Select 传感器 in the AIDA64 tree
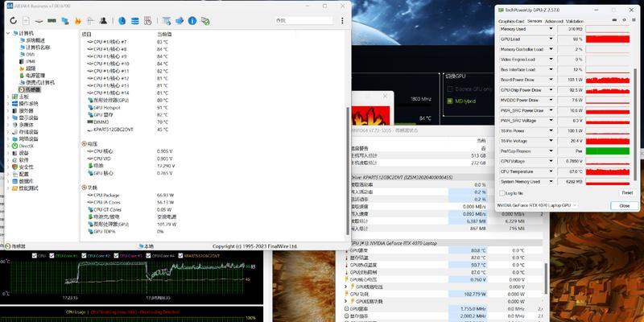The height and width of the screenshot is (322, 644). click(33, 89)
